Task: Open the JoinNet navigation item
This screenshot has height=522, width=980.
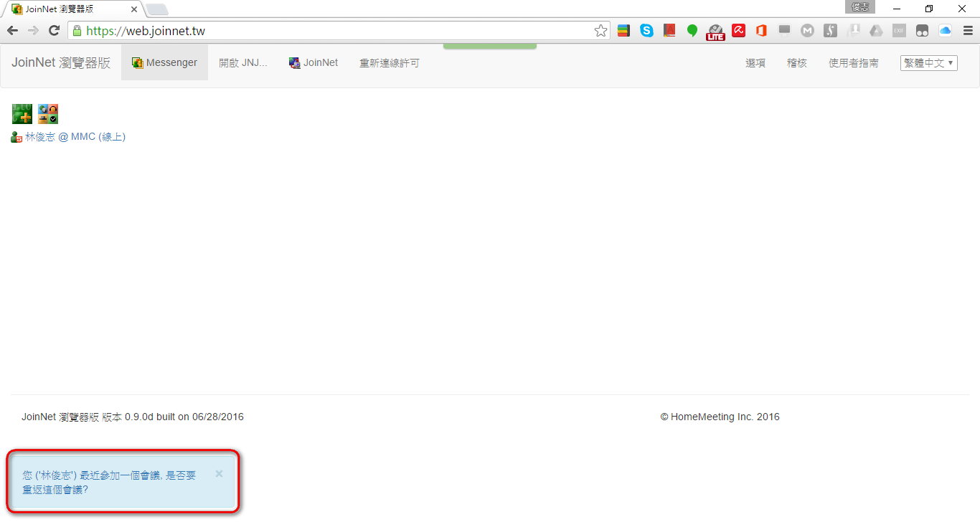Action: point(314,62)
